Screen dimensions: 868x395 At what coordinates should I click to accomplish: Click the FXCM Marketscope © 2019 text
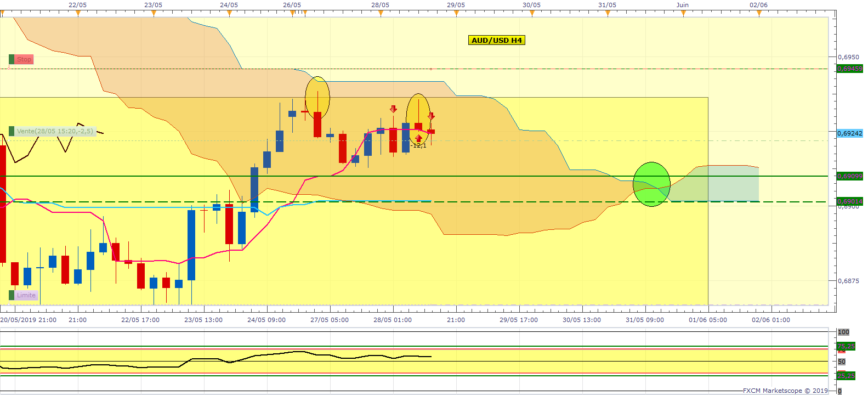click(x=785, y=391)
